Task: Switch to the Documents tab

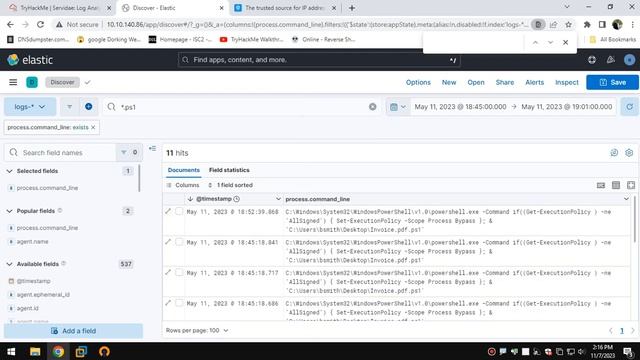Action: [x=184, y=170]
